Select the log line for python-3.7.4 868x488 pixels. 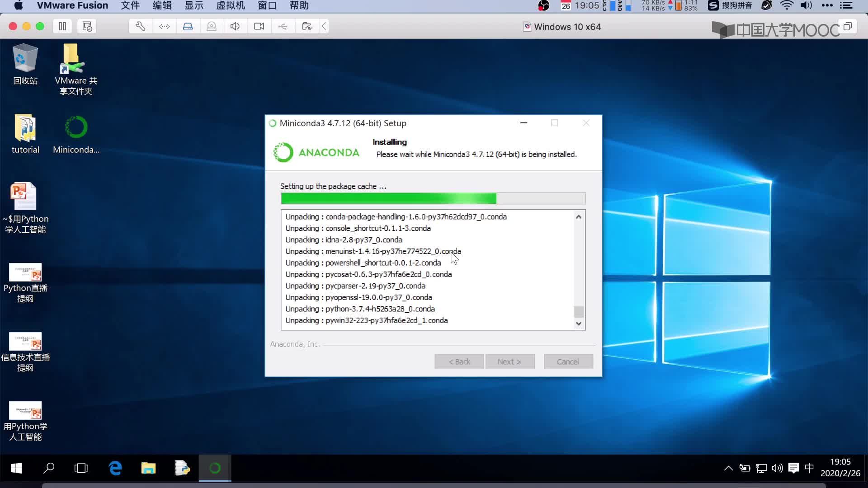coord(360,309)
